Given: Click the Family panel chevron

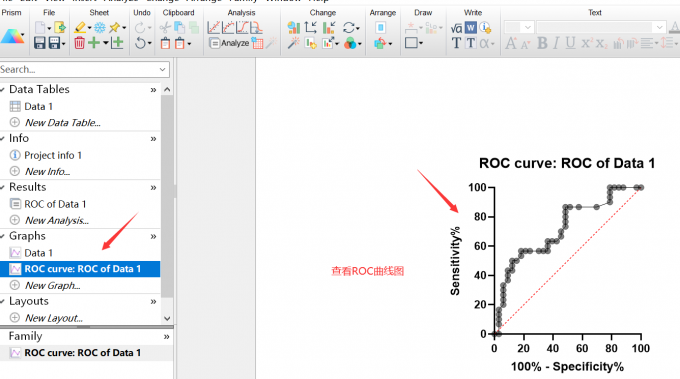Looking at the screenshot, I should coord(167,337).
